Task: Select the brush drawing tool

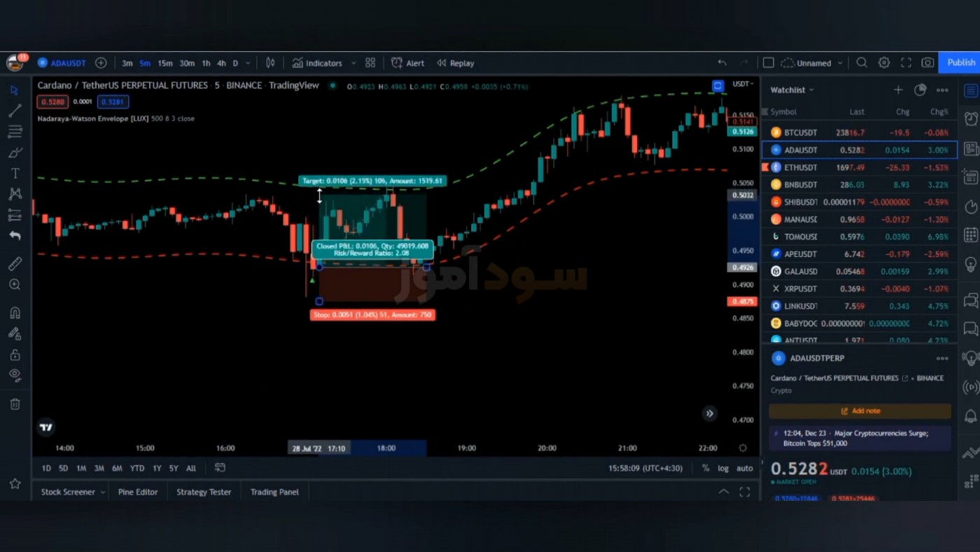Action: tap(15, 153)
